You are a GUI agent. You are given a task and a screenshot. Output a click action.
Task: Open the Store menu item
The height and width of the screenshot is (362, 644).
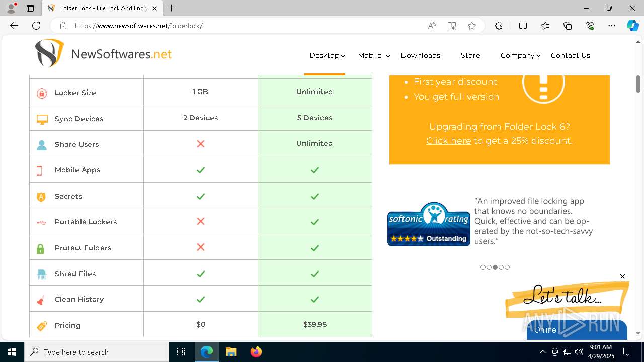[470, 55]
